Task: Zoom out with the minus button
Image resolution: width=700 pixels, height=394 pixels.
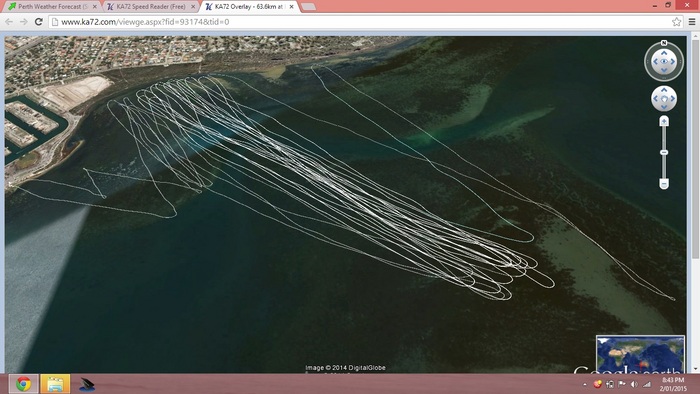Action: 664,184
